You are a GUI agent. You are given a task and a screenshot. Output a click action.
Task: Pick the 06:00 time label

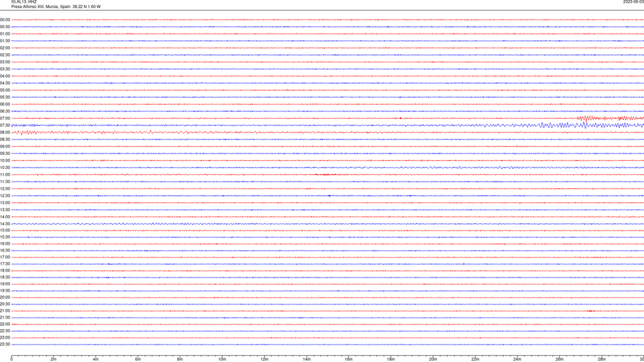pos(5,105)
